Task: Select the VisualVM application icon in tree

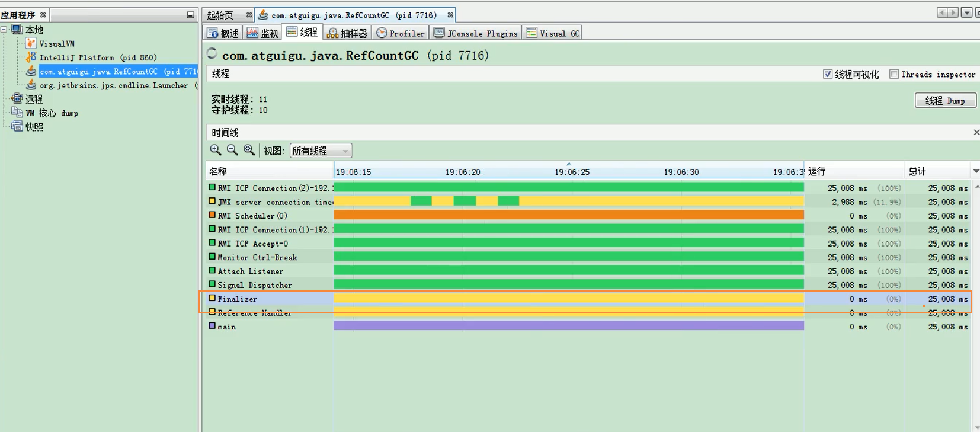Action: point(31,43)
